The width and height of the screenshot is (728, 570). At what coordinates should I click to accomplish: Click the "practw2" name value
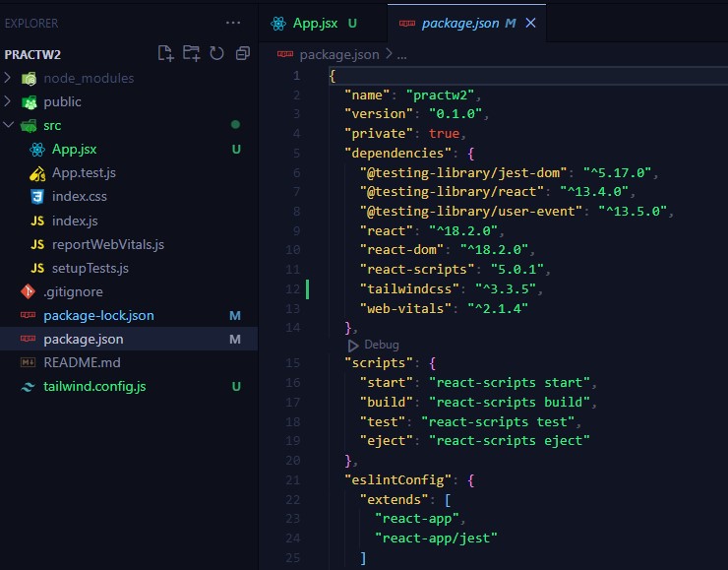pos(440,95)
